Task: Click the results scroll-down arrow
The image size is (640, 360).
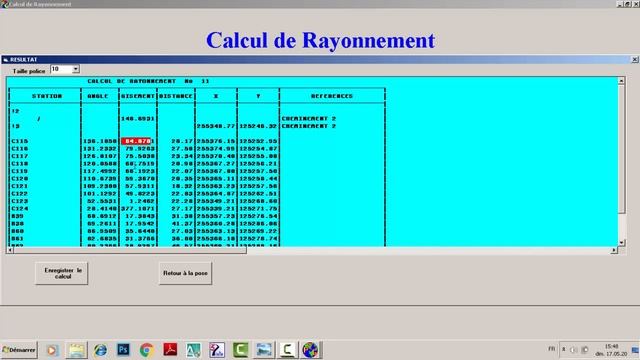Action: point(621,243)
